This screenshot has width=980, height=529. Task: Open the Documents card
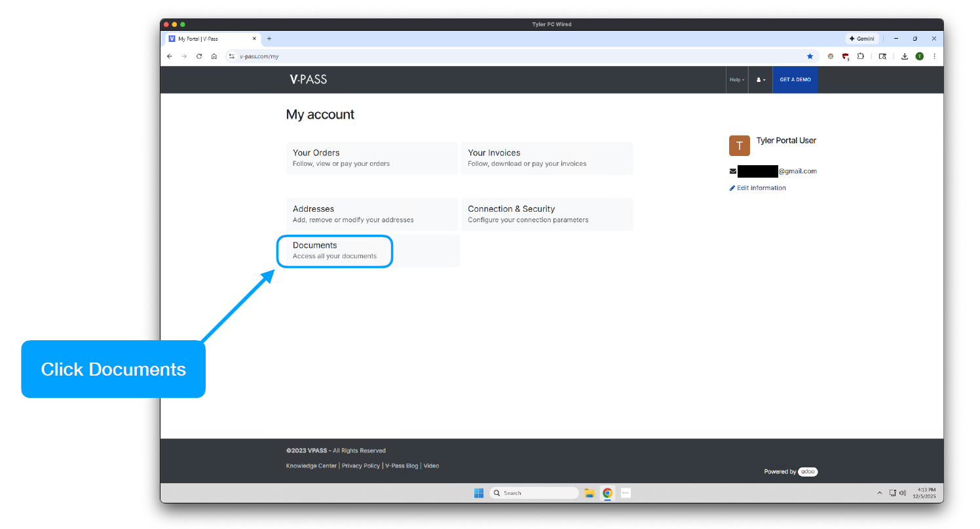335,250
